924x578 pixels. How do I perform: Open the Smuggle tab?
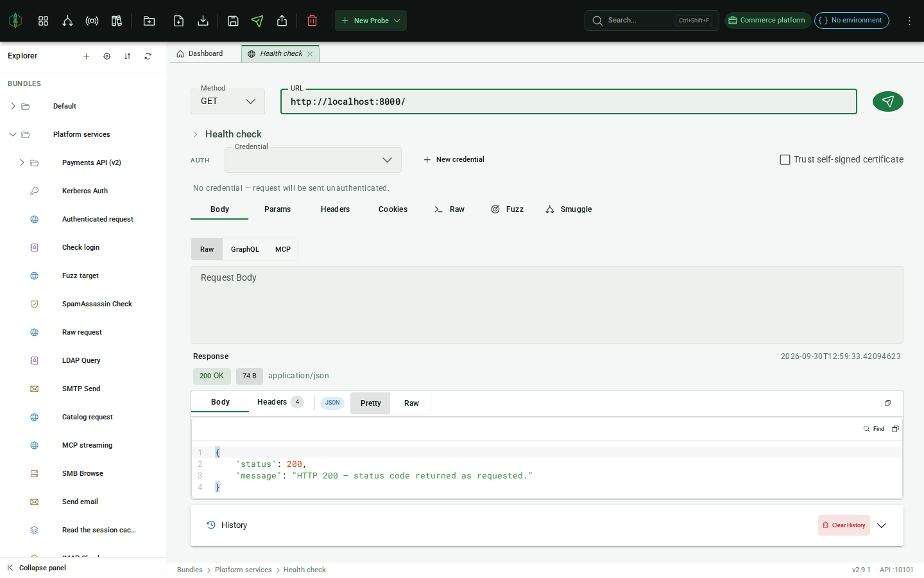tap(569, 209)
